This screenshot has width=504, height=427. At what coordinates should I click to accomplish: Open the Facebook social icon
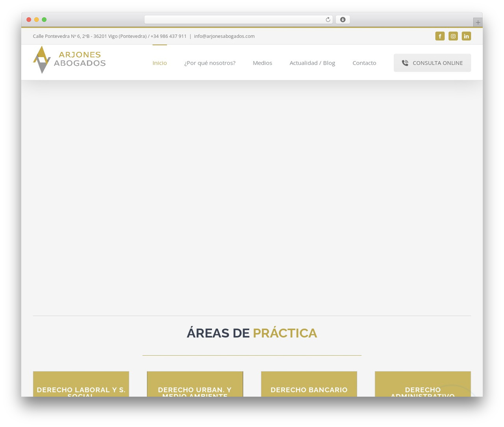(440, 36)
